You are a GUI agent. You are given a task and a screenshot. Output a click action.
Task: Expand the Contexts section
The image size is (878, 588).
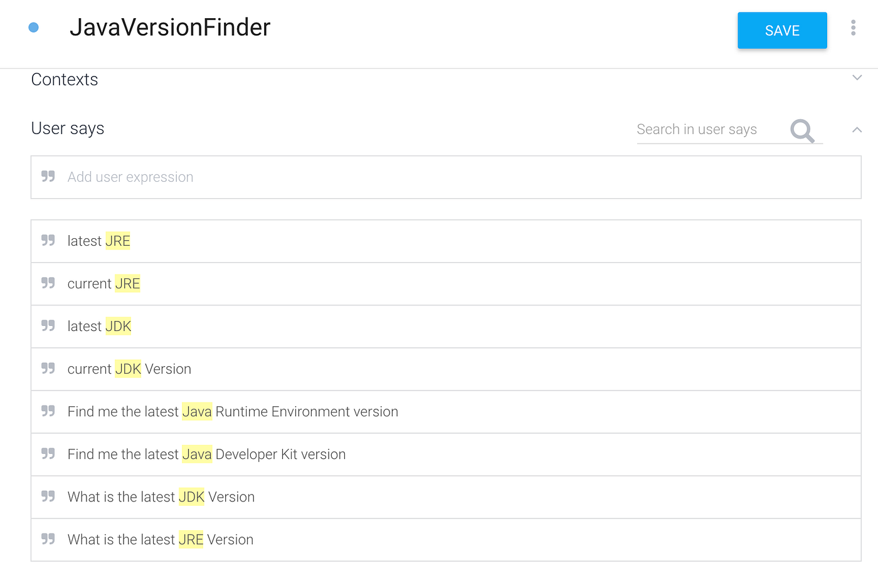(857, 78)
